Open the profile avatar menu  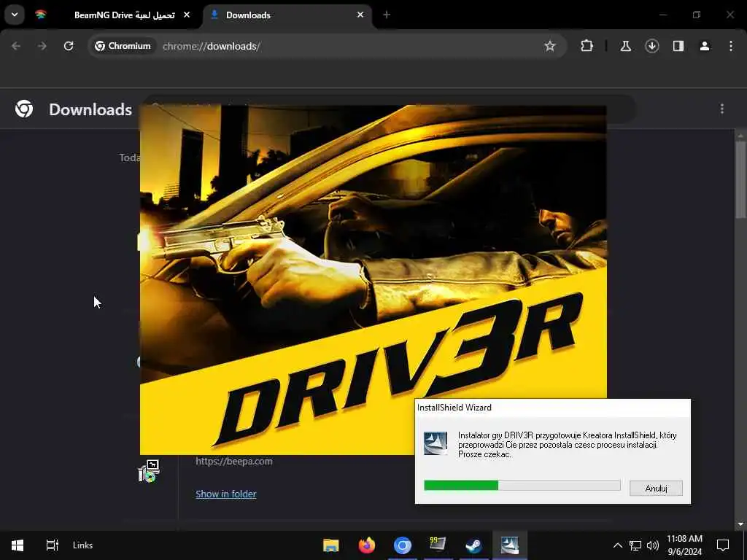pyautogui.click(x=705, y=46)
